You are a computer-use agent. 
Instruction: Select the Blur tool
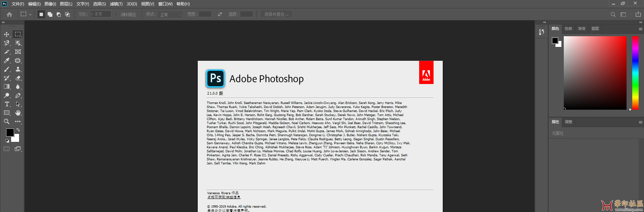tap(18, 87)
